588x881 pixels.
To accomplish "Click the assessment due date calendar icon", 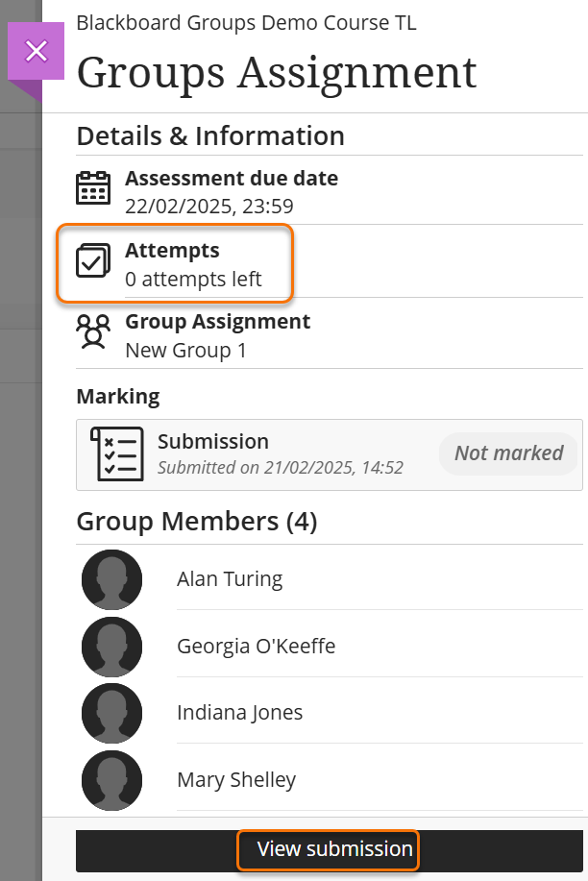I will pos(93,189).
